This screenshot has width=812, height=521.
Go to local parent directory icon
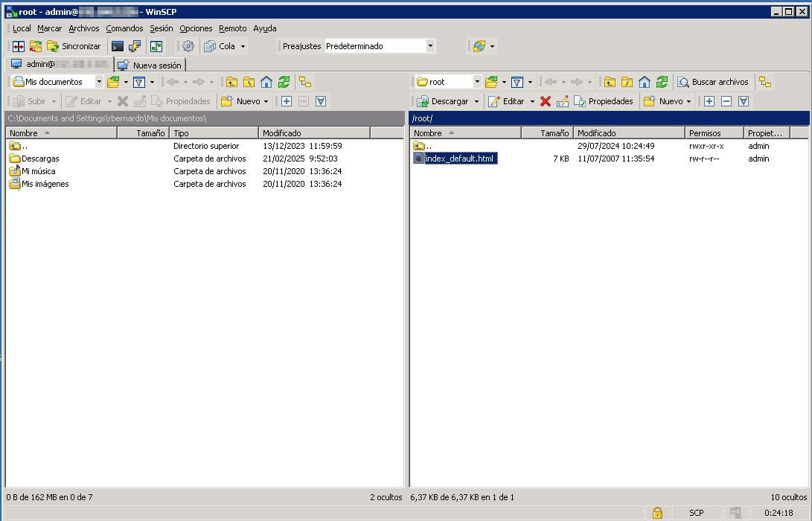(x=231, y=82)
